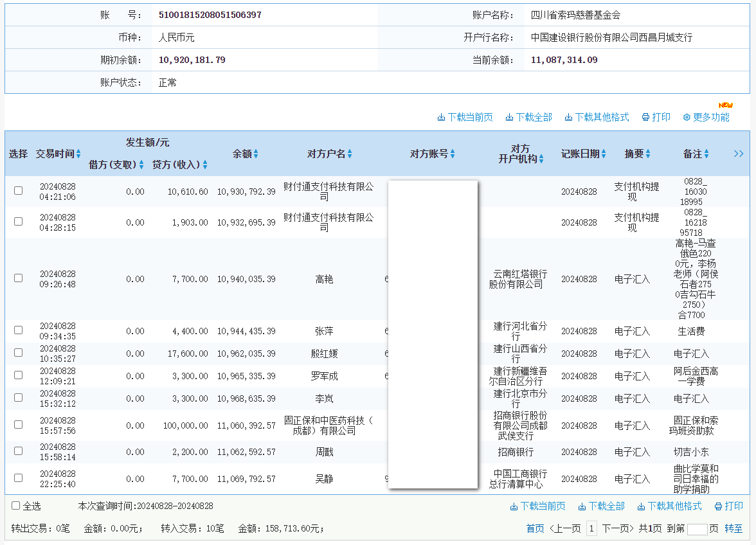Click bottom 下载全部 link text
Viewport: 756px width, 545px height.
coord(607,506)
